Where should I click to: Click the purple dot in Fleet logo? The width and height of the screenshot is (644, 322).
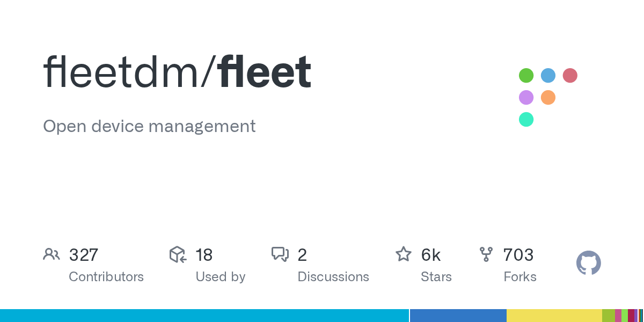[x=526, y=98]
